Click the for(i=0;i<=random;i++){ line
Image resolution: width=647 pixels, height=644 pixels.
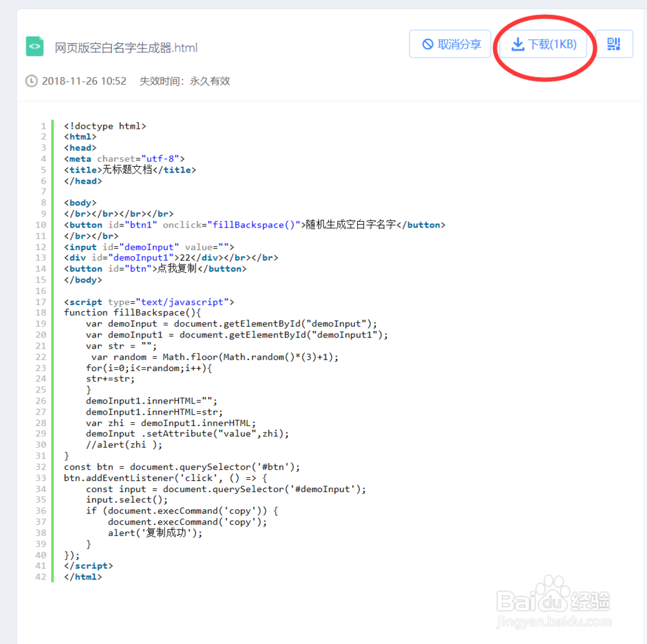pyautogui.click(x=149, y=368)
